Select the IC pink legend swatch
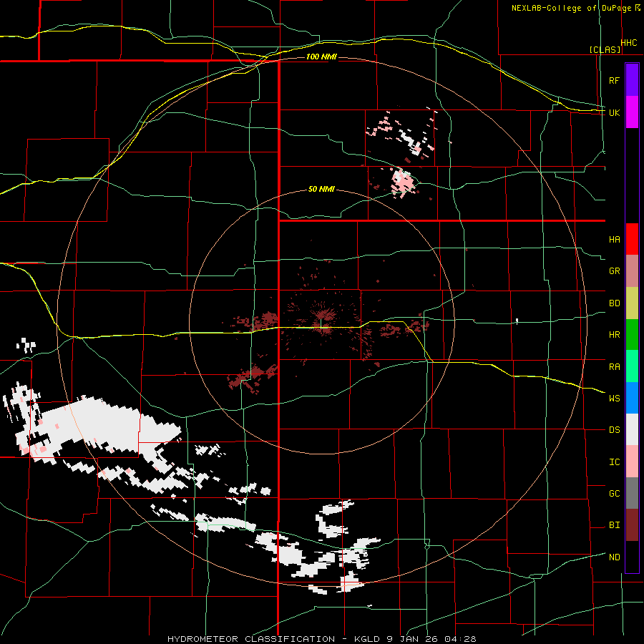644x644 pixels. 632,462
